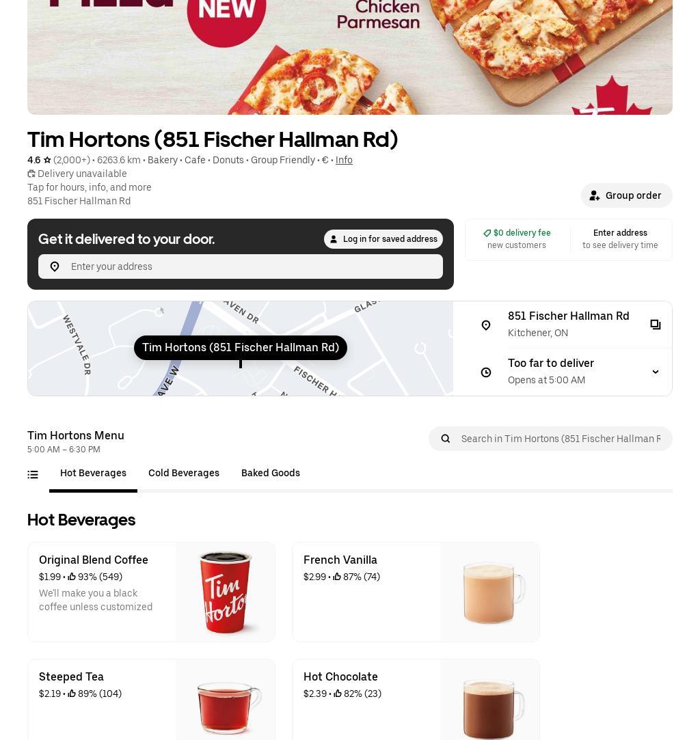Click the location pin icon beside Kitchener, ON
Screen dimensions: 700x740
click(x=486, y=325)
